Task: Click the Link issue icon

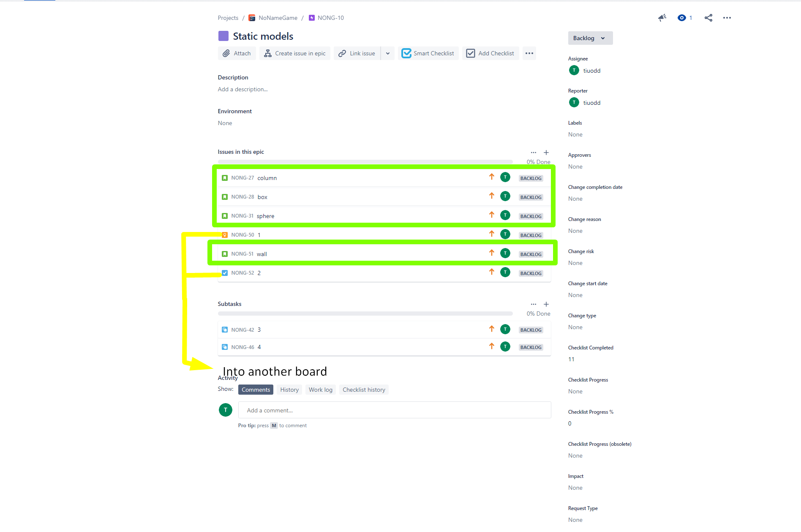Action: 342,53
